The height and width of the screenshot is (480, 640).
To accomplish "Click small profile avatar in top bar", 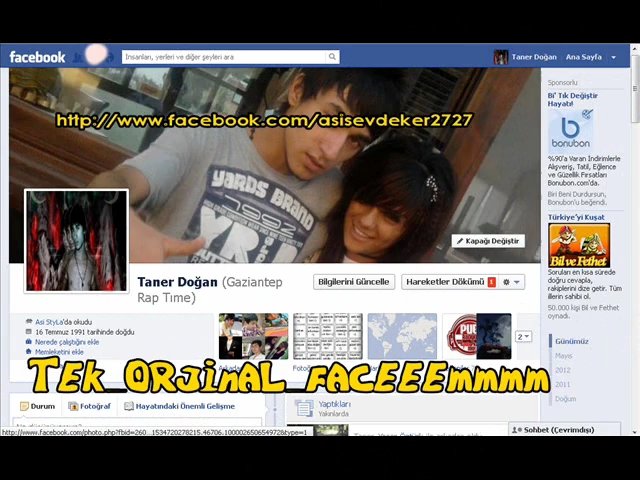I will point(501,57).
